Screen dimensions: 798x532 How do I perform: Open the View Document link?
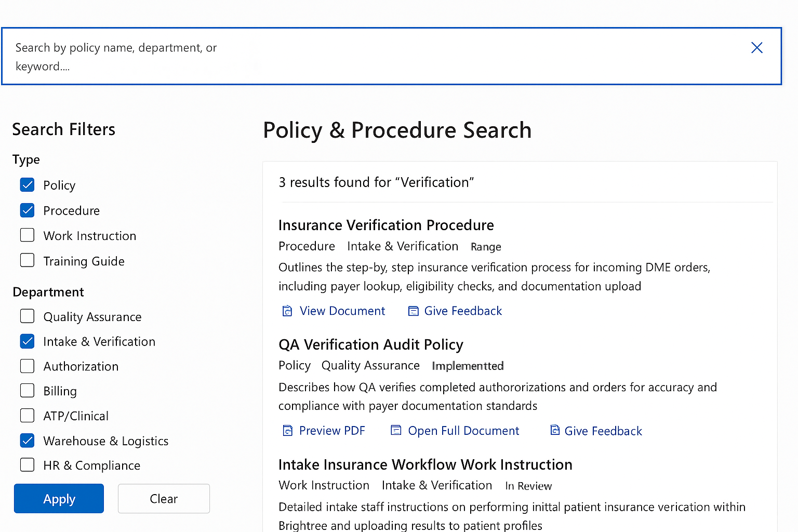[x=342, y=311]
